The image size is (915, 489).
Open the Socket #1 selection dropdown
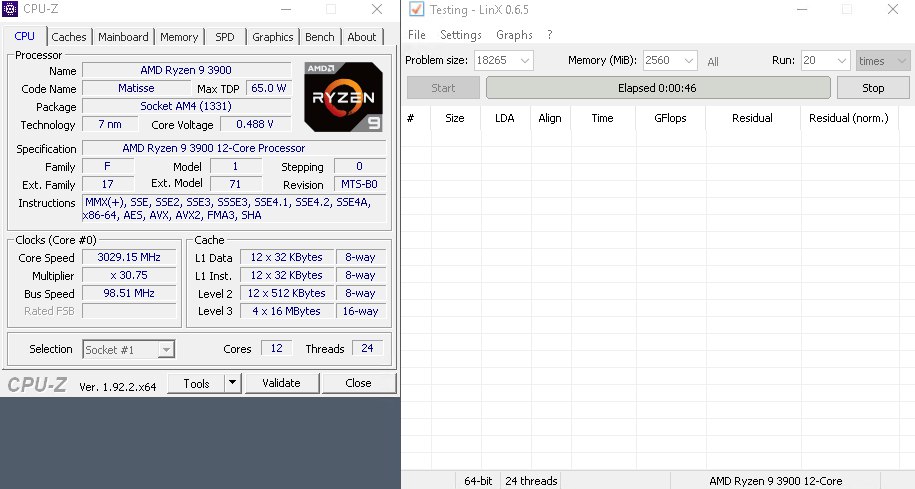coord(128,350)
